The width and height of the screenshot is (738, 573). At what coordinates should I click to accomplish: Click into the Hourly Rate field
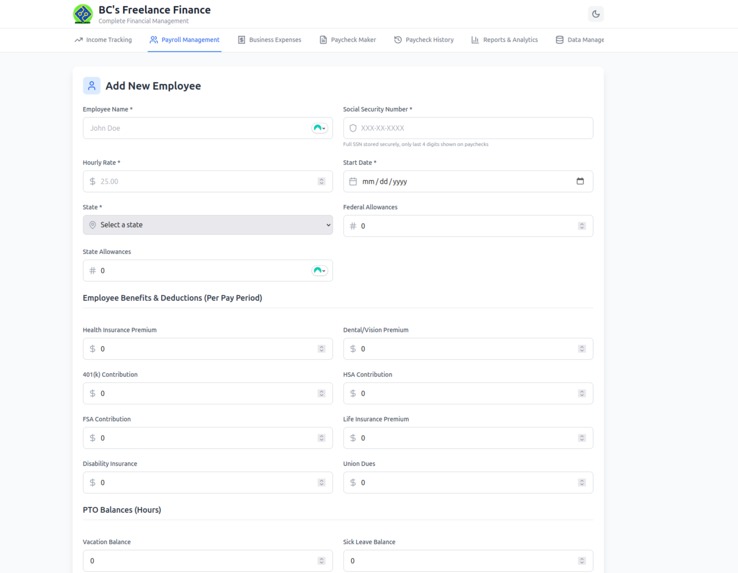(x=208, y=181)
